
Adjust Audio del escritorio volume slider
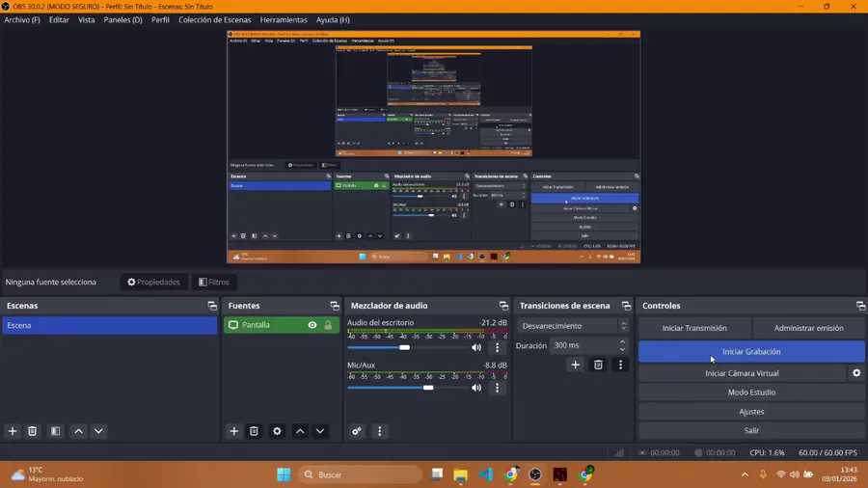point(407,347)
